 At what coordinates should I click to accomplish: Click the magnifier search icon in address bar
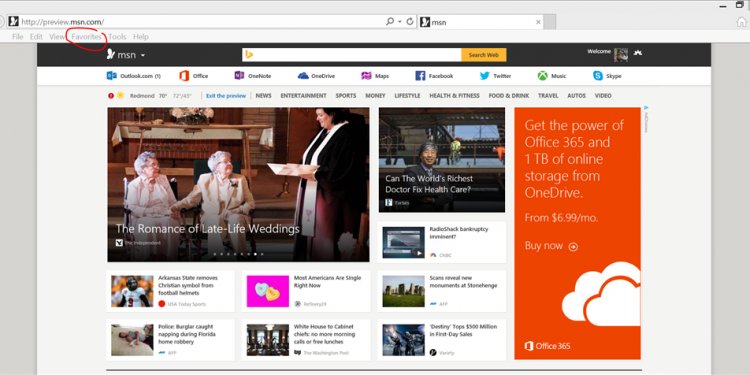point(390,22)
